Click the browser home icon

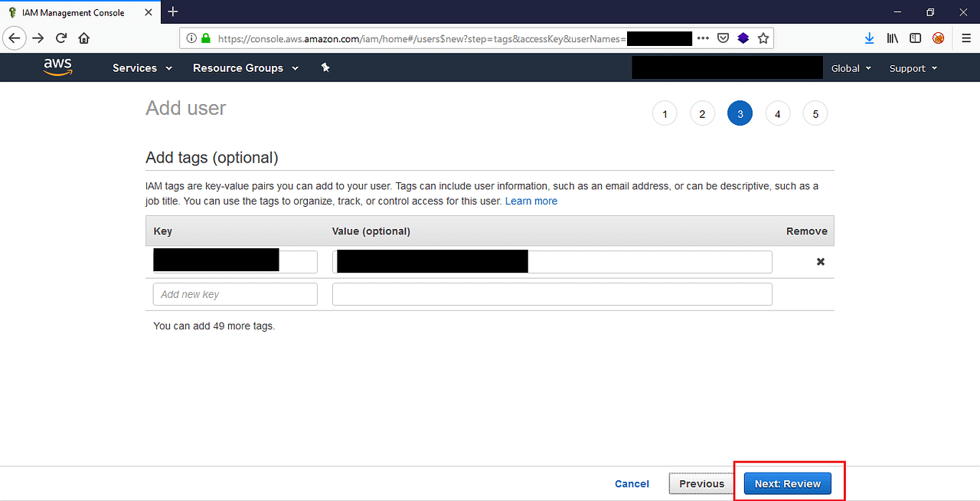click(x=83, y=38)
